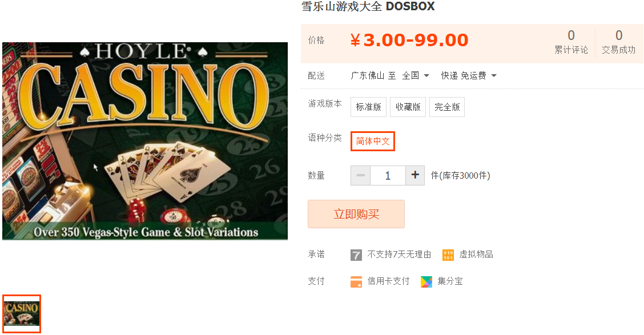
Task: Increase quantity with the plus button
Action: click(x=415, y=175)
